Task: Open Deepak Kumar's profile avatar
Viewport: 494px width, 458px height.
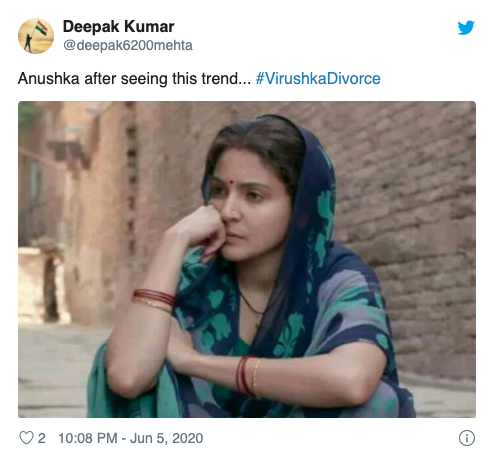Action: [36, 36]
